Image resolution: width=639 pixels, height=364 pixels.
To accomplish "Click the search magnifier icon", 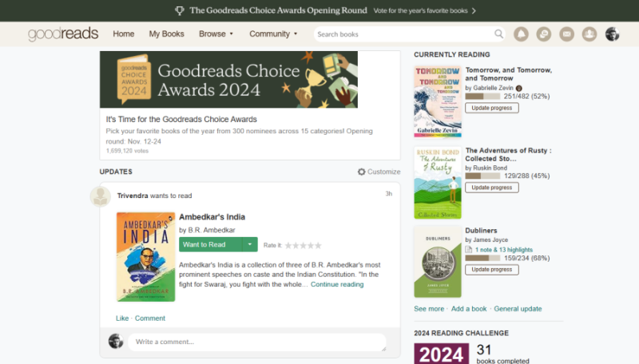I will pyautogui.click(x=498, y=34).
